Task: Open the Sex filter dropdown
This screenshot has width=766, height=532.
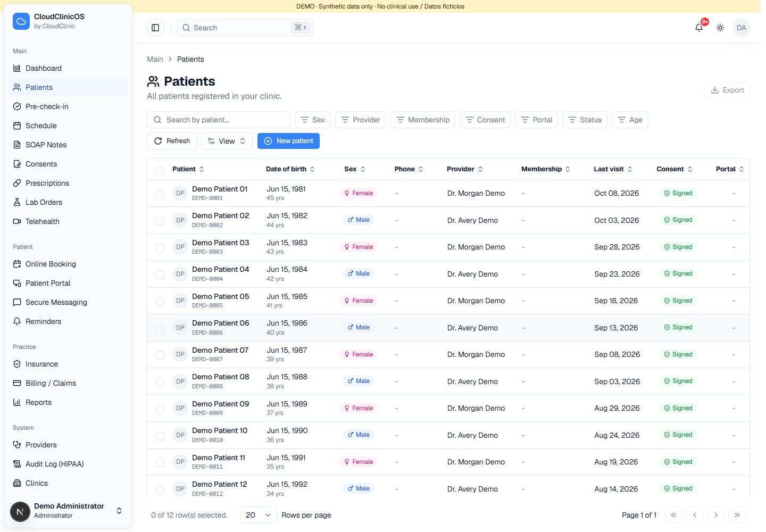Action: pyautogui.click(x=313, y=120)
